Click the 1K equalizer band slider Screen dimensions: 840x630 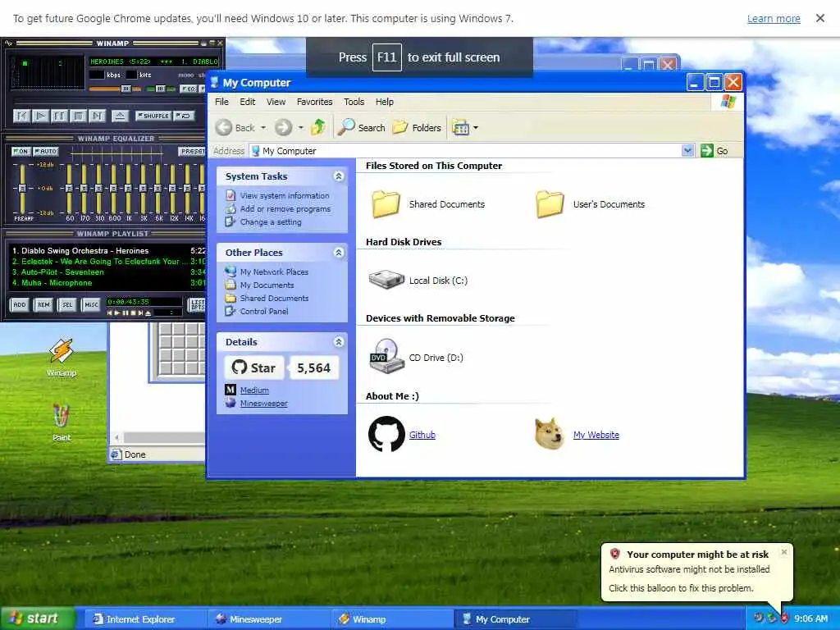tap(128, 189)
